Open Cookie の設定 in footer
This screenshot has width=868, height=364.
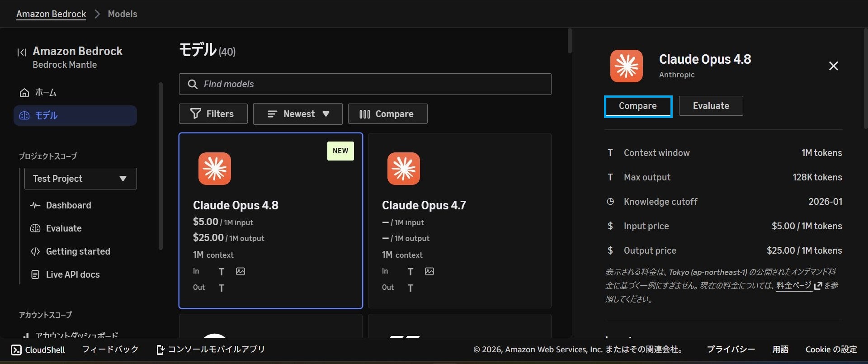coord(831,350)
